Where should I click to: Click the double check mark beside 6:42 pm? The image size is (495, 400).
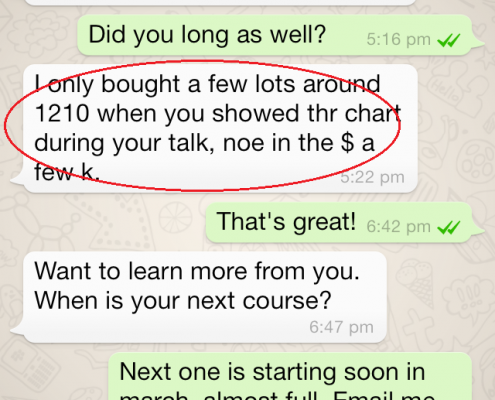click(449, 227)
